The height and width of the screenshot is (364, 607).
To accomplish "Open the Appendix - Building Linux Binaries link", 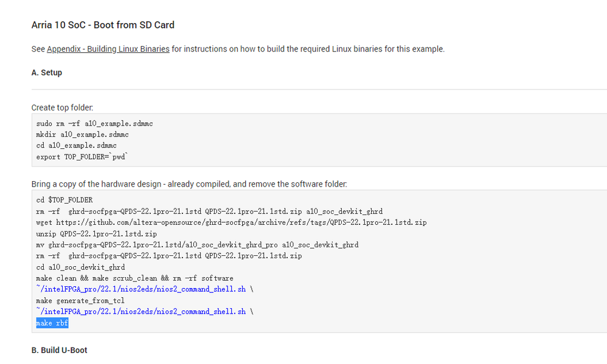I will pyautogui.click(x=108, y=49).
